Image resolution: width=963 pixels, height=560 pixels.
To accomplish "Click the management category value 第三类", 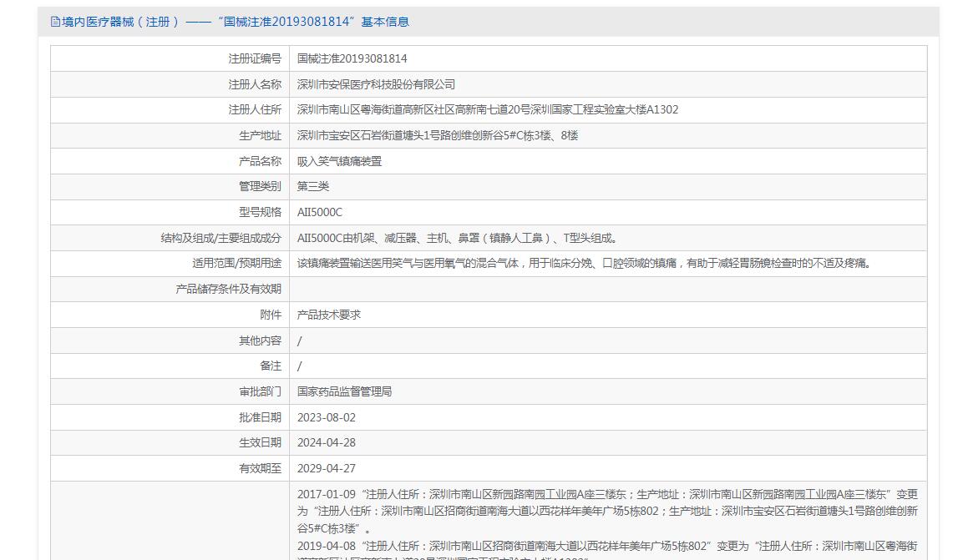I will coord(313,186).
